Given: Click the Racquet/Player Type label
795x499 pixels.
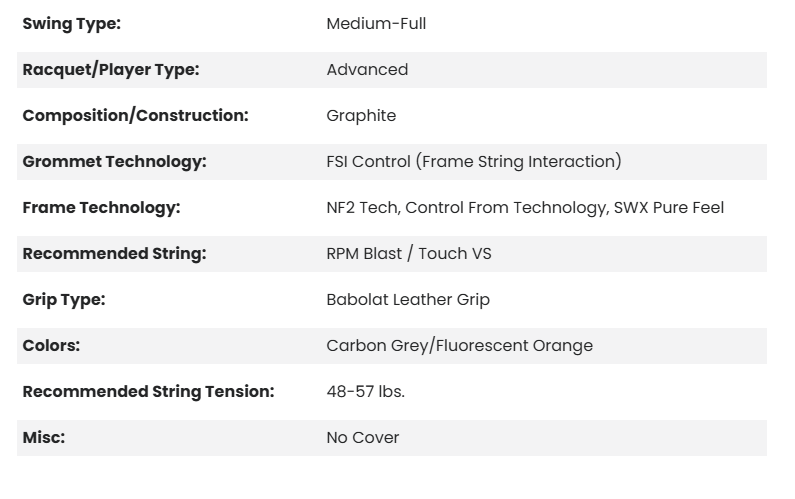Looking at the screenshot, I should pos(110,70).
